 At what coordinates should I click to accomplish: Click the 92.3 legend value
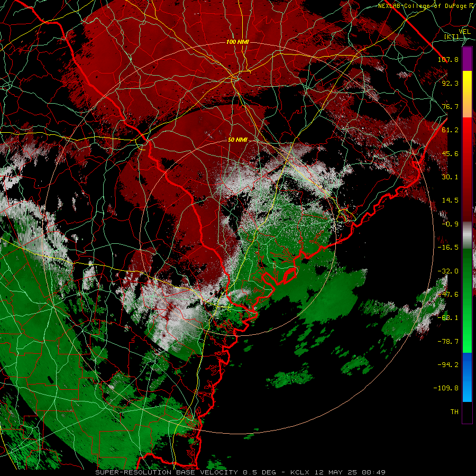(x=450, y=83)
